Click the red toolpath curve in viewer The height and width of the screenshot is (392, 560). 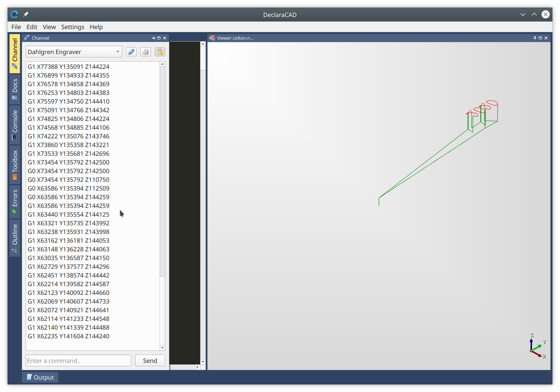coord(492,103)
